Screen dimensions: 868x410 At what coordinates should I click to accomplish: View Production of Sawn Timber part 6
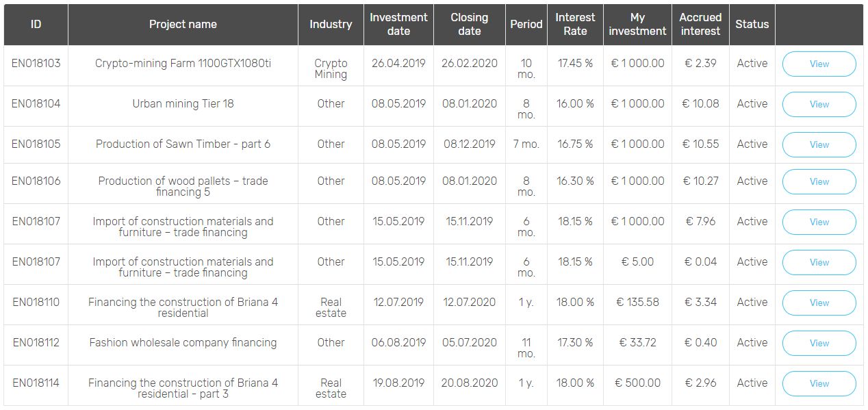(x=819, y=144)
